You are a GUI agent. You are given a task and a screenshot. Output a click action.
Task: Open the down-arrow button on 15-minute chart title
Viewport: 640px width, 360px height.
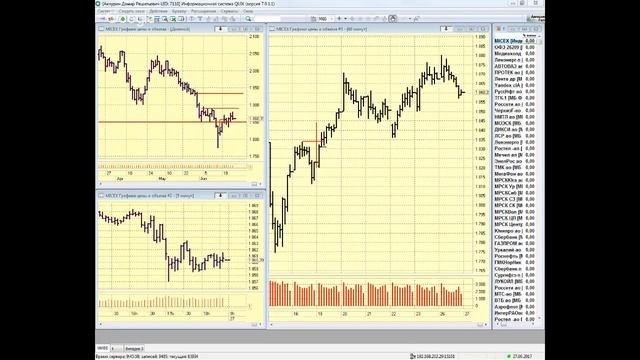point(220,196)
